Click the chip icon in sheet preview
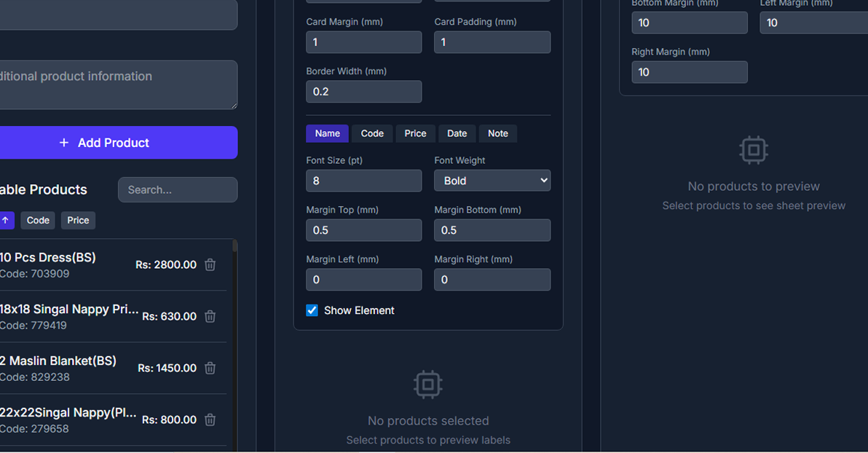The width and height of the screenshot is (868, 453). point(753,150)
